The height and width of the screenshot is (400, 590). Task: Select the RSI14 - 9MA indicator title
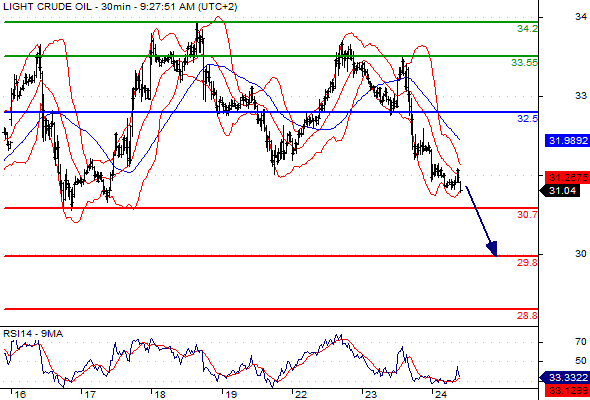point(33,333)
